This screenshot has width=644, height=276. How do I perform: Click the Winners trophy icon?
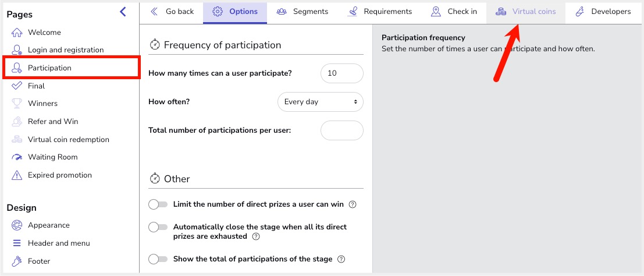click(x=17, y=104)
